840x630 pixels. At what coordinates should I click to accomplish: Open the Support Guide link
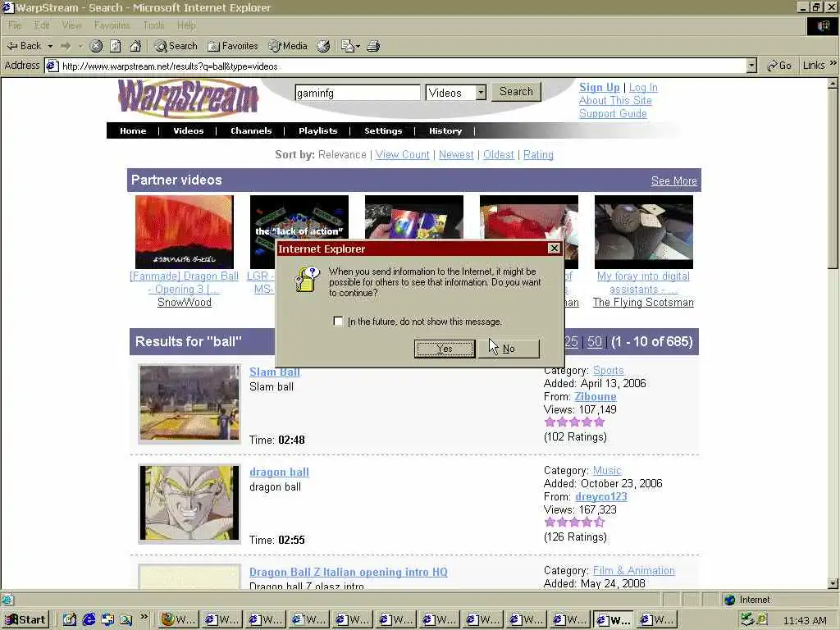click(613, 113)
